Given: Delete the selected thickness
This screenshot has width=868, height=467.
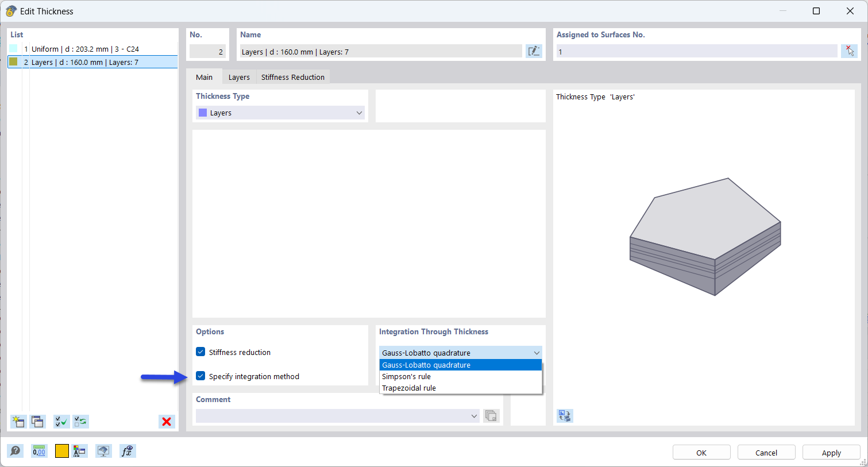Looking at the screenshot, I should click(167, 421).
